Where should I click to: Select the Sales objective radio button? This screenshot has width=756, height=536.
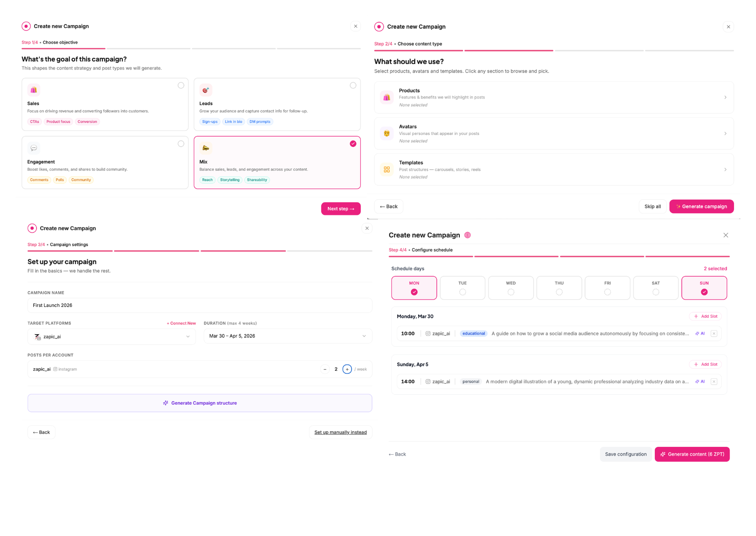[x=181, y=86]
